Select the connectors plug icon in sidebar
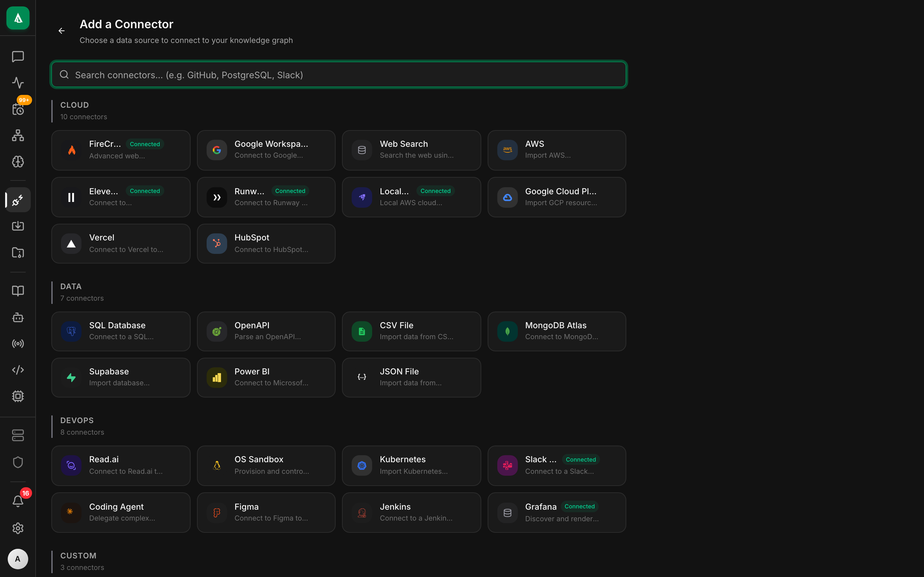 click(x=18, y=200)
